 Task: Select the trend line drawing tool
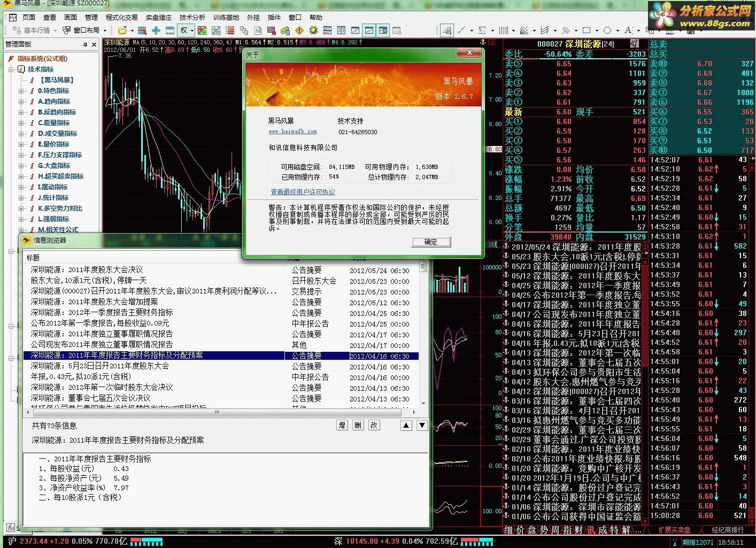coord(461,30)
